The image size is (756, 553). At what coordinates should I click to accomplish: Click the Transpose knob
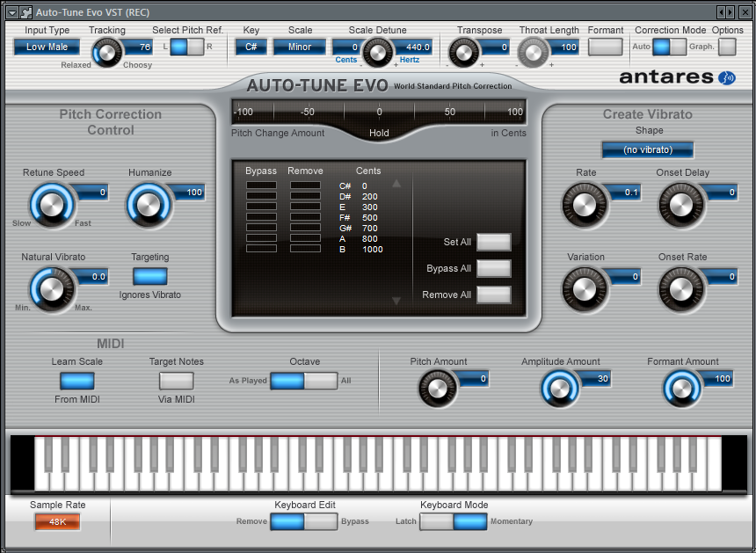point(464,53)
